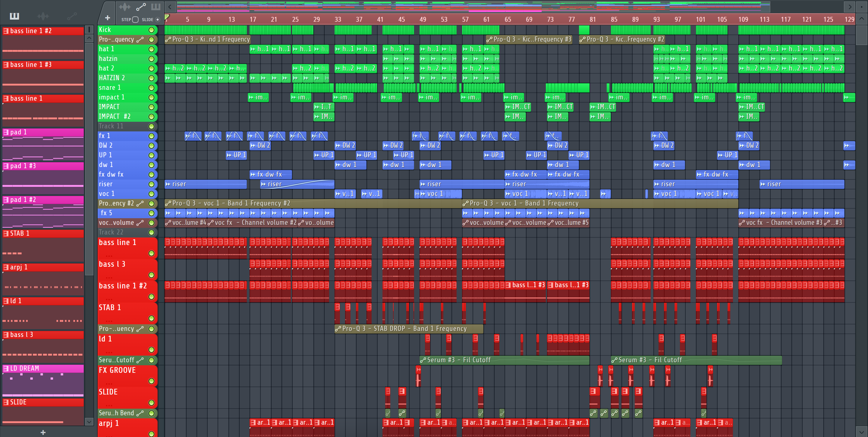Click automation icon on Pro-..quency track header
The image size is (868, 437).
(x=140, y=39)
